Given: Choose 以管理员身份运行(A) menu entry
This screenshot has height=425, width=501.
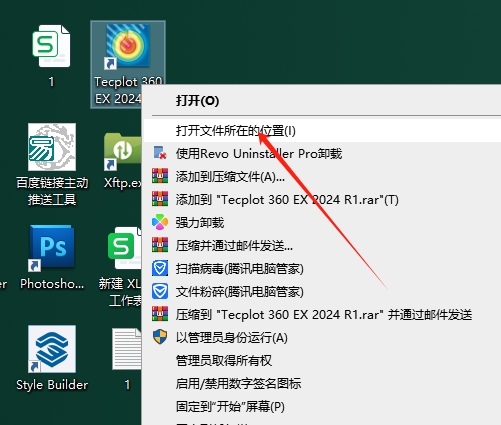Looking at the screenshot, I should tap(322, 338).
